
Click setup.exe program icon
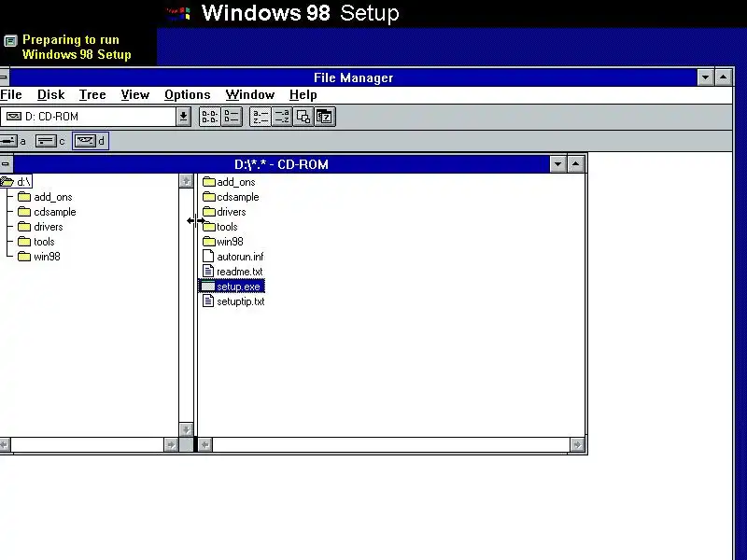click(207, 287)
